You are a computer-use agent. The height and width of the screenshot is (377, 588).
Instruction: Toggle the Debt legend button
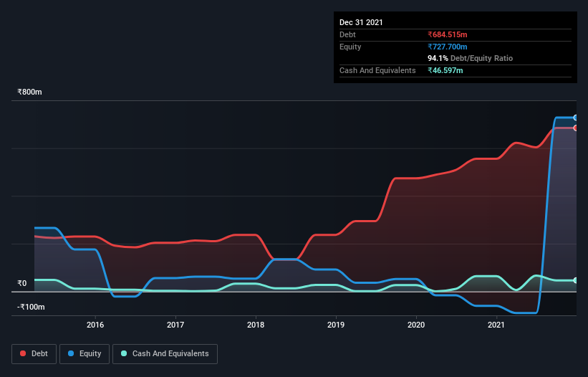pos(34,354)
